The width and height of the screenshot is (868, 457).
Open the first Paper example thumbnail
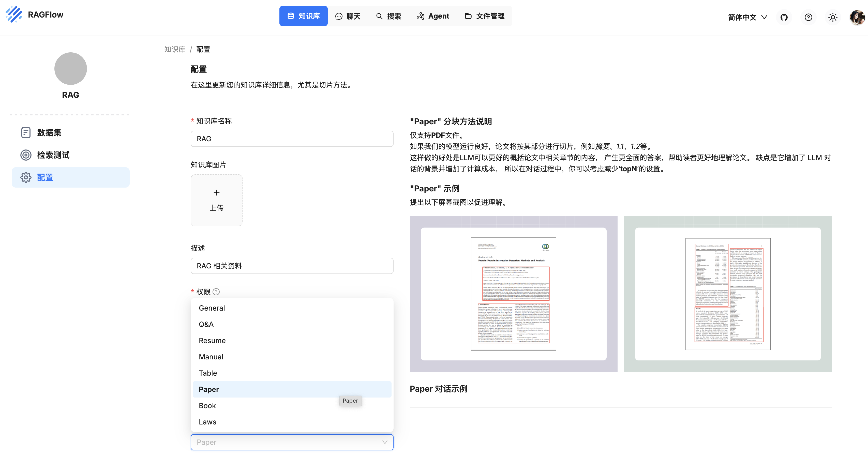point(513,294)
